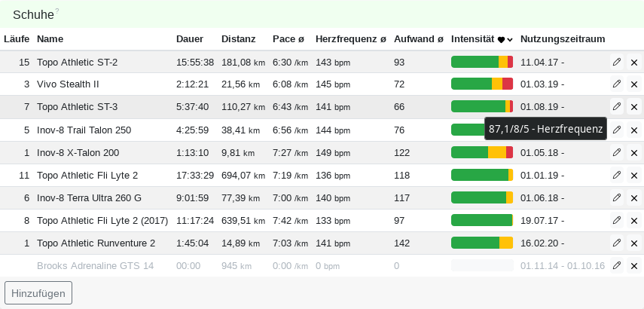Image resolution: width=644 pixels, height=309 pixels.
Task: Edit the Inov-8 Terra Ultra 260 G
Action: (616, 197)
